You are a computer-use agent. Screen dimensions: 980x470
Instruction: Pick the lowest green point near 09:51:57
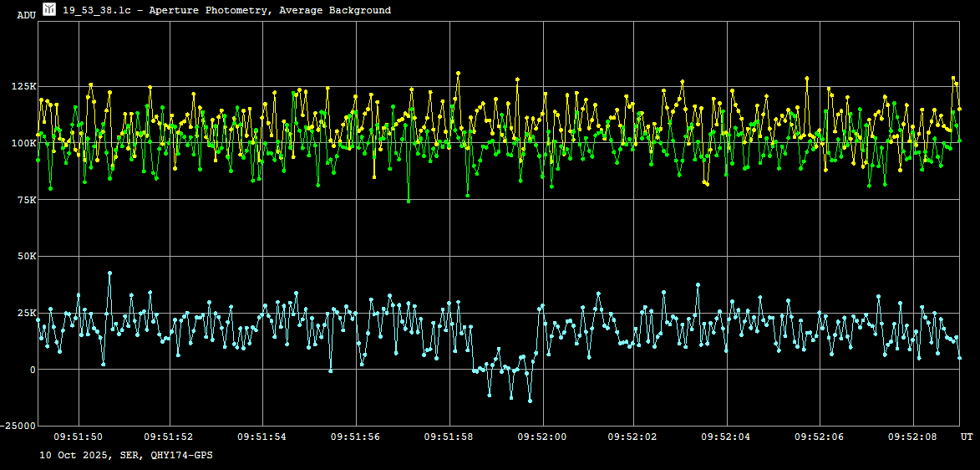(409, 201)
